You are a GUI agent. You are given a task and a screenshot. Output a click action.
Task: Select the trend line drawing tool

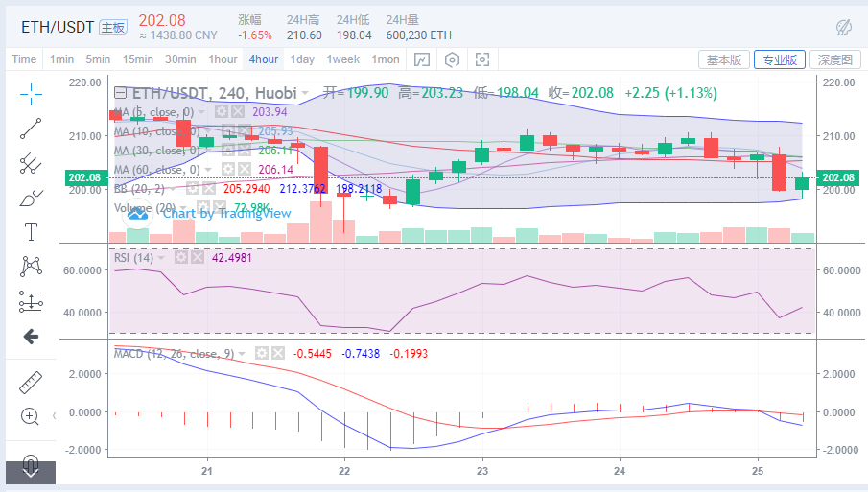pyautogui.click(x=31, y=129)
